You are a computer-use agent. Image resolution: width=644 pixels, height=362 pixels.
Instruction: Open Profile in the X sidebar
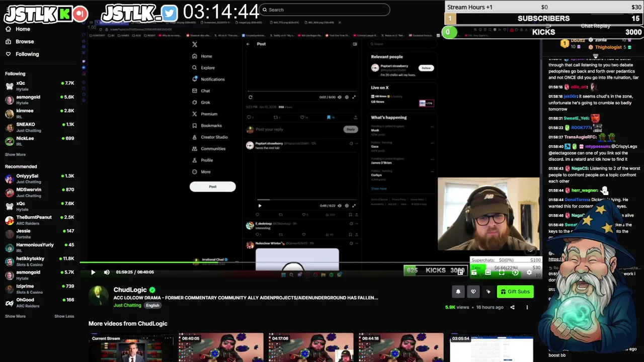(202, 160)
